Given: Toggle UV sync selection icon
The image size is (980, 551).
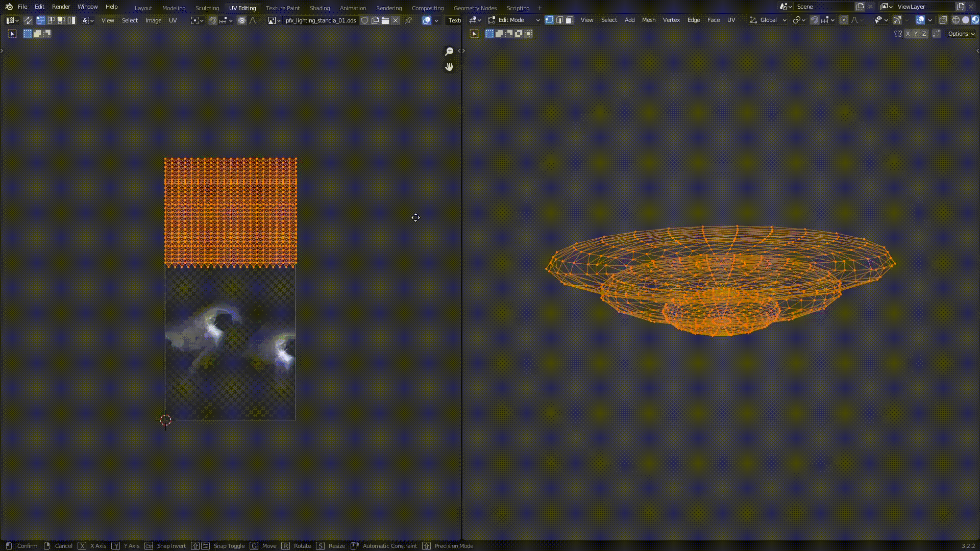Looking at the screenshot, I should tap(28, 20).
